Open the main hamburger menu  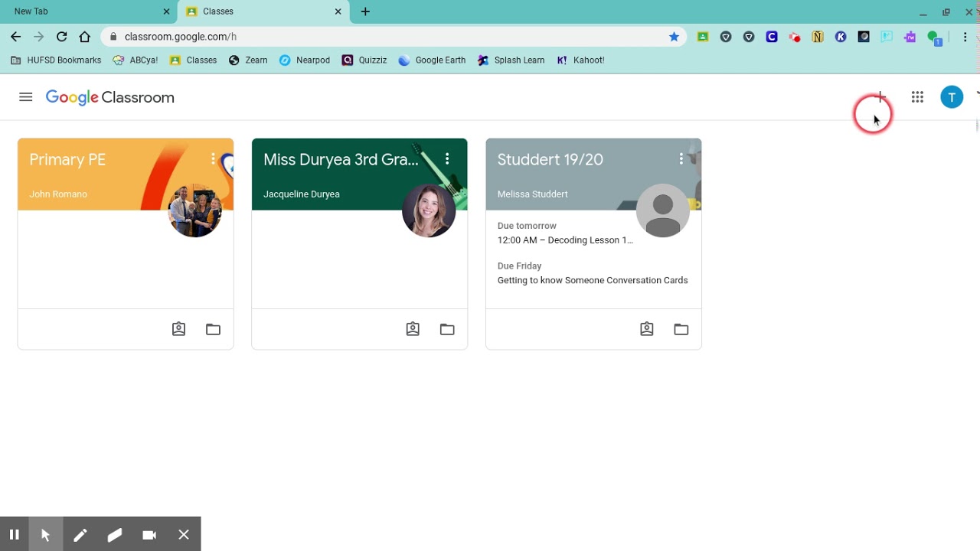26,97
